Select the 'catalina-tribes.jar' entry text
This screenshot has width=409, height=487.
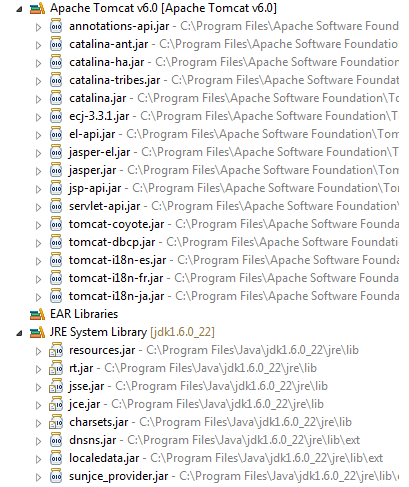coord(115,80)
